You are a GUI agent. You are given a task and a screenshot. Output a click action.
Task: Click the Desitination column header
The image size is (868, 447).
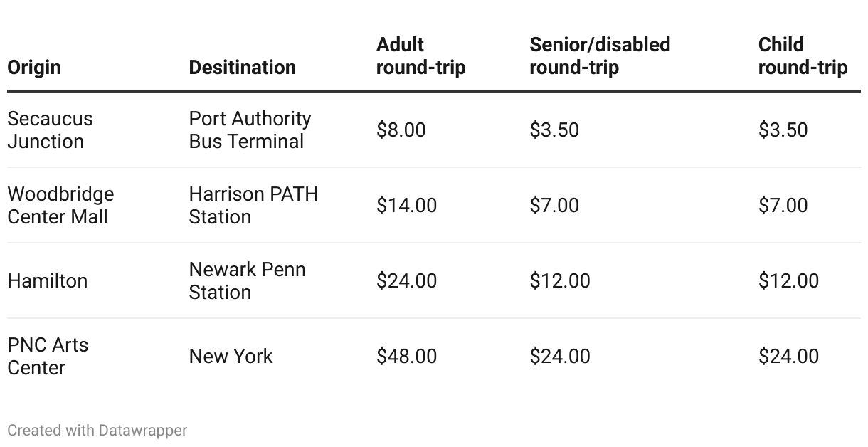(242, 68)
